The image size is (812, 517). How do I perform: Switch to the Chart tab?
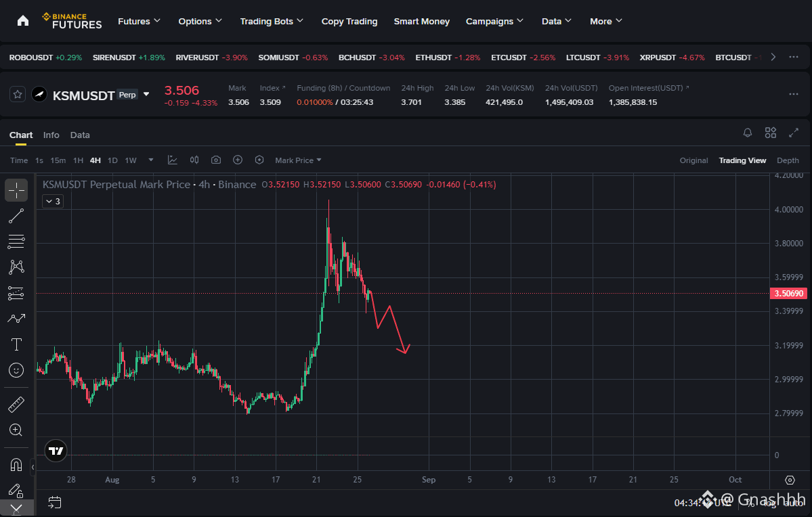[21, 135]
